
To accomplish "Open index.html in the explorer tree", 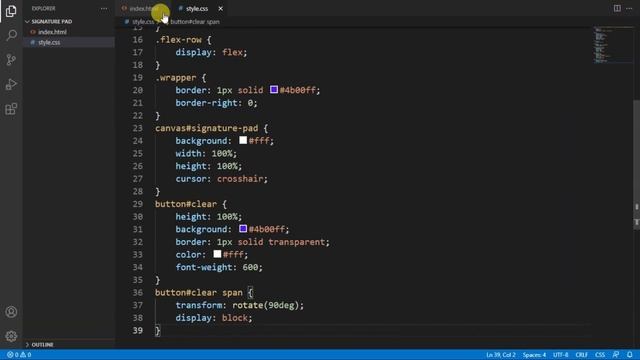I will (52, 32).
